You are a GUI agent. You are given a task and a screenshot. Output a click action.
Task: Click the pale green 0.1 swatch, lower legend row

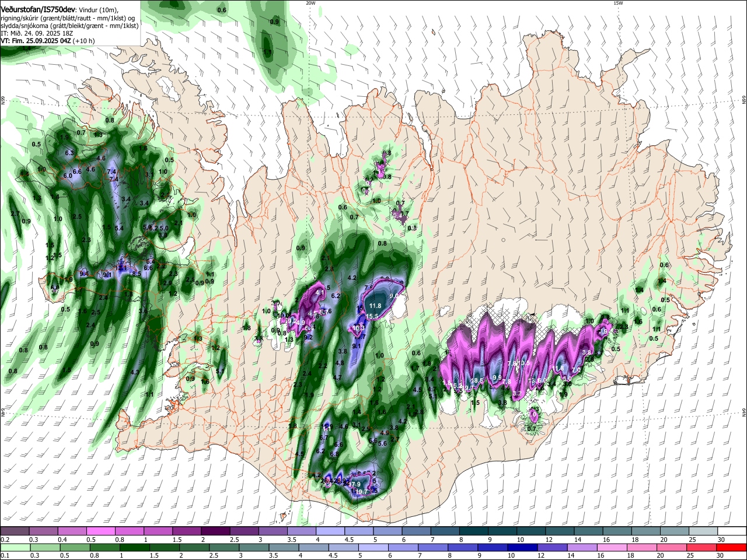pyautogui.click(x=15, y=547)
